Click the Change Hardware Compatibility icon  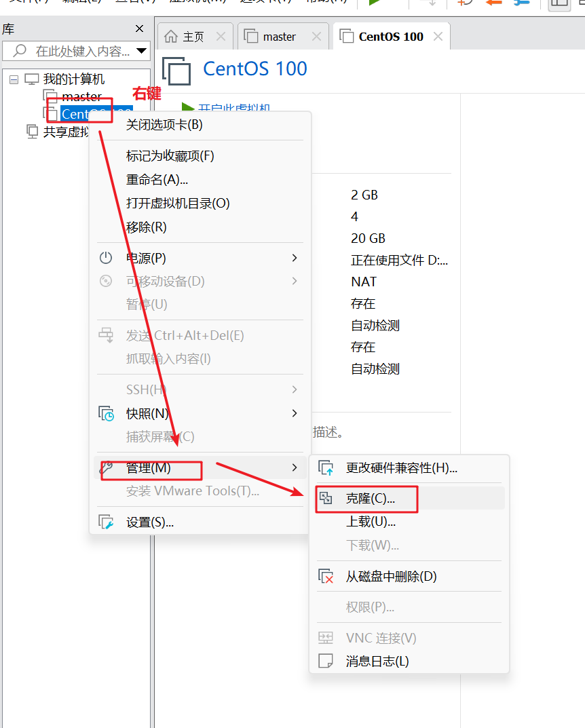(326, 468)
